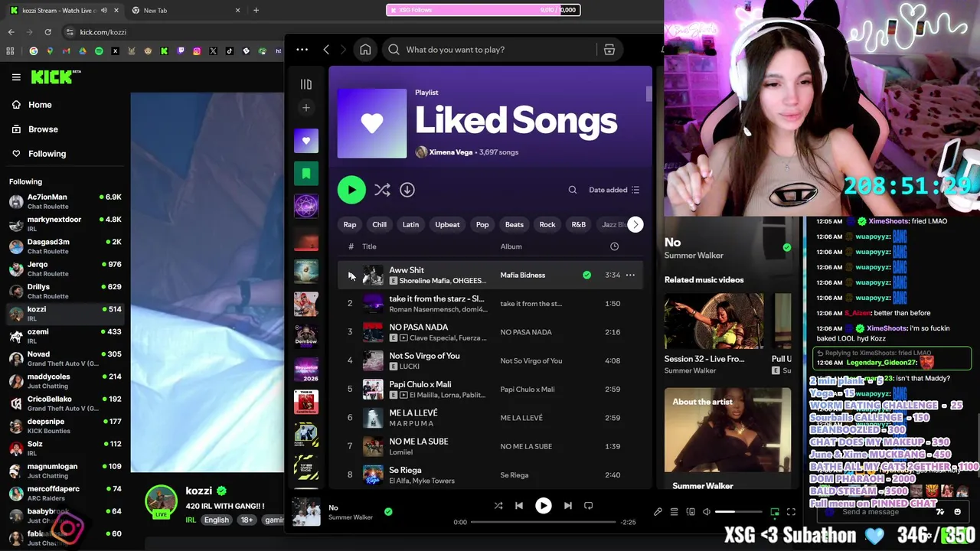Skip to previous track
The width and height of the screenshot is (980, 551).
519,506
